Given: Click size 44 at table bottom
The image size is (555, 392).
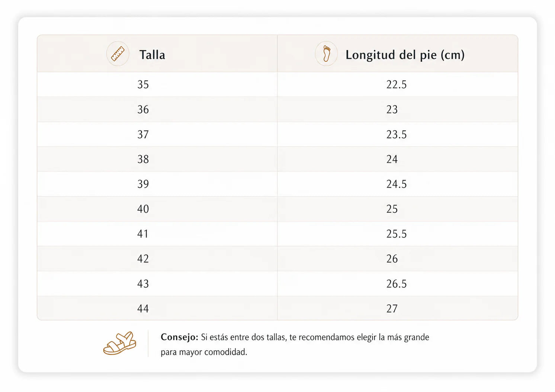Looking at the screenshot, I should click(x=143, y=309).
